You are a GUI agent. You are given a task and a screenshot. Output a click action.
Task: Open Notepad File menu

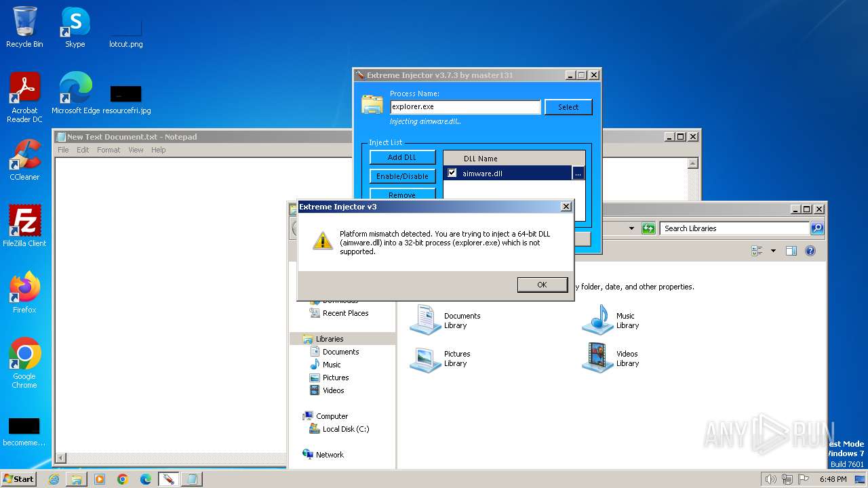(x=63, y=150)
